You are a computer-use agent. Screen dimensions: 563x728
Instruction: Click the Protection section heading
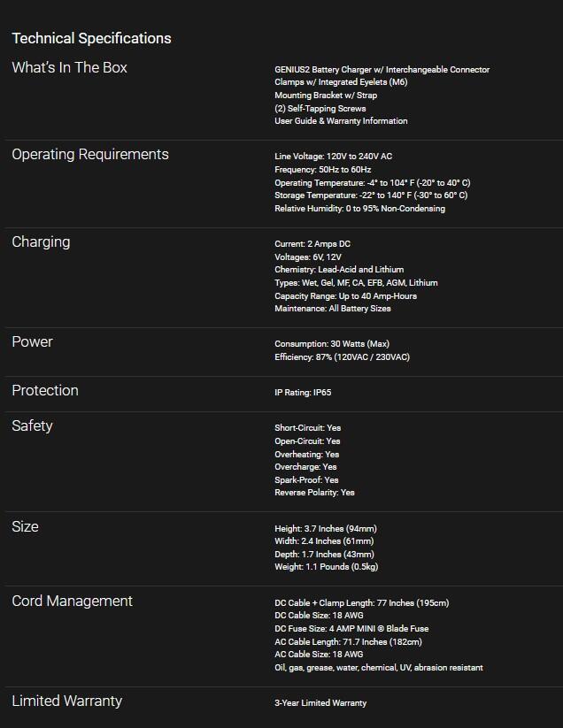click(45, 391)
